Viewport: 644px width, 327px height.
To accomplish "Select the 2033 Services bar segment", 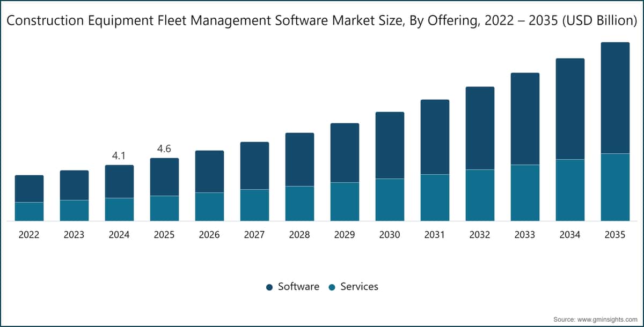I will pyautogui.click(x=525, y=193).
